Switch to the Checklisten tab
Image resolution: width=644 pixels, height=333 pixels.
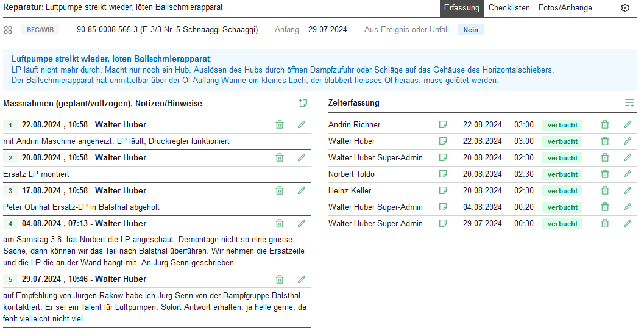509,8
